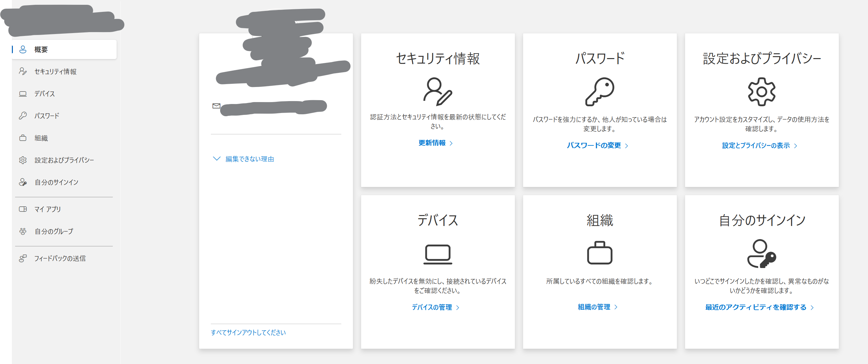Viewport: 868px width, 364px height.
Task: Open パスワード label in the sidebar
Action: coord(47,116)
